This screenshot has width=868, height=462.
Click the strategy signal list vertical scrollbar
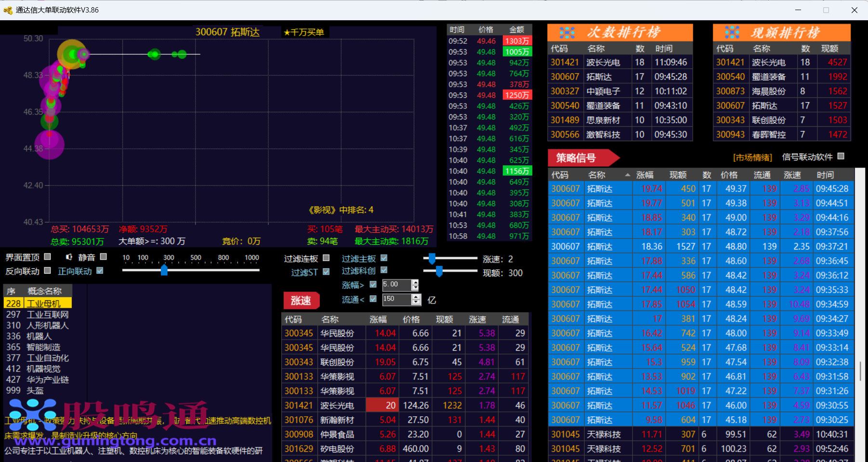860,371
